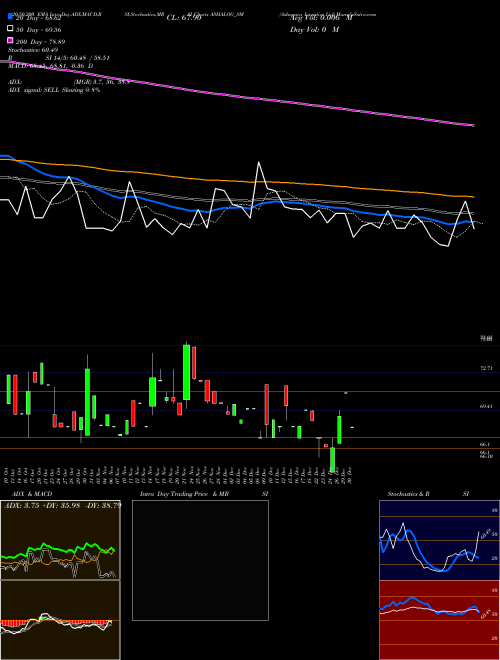Click the 72.71 price axis label
Viewport: 500px width, 660px height.
pyautogui.click(x=486, y=368)
